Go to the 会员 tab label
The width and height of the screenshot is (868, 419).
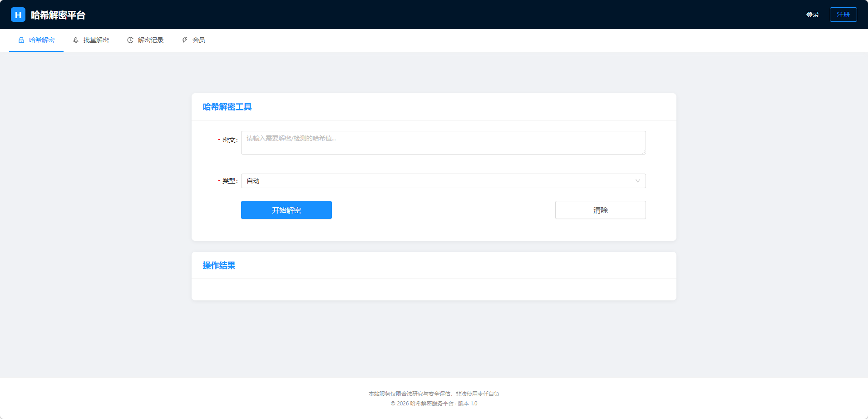[199, 40]
